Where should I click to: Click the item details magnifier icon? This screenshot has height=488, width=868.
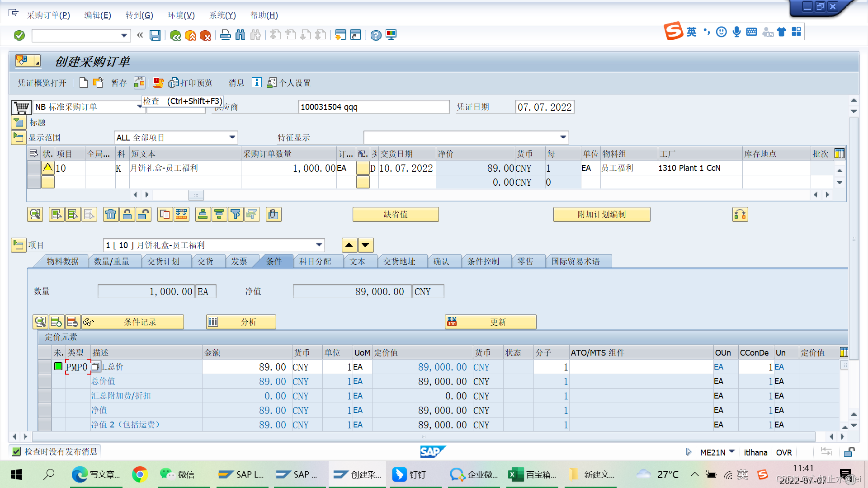point(35,214)
